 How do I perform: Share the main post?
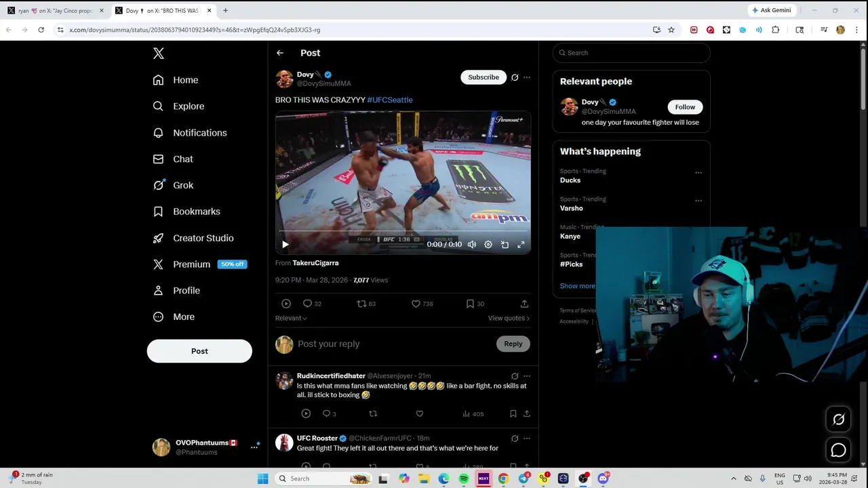coord(524,304)
